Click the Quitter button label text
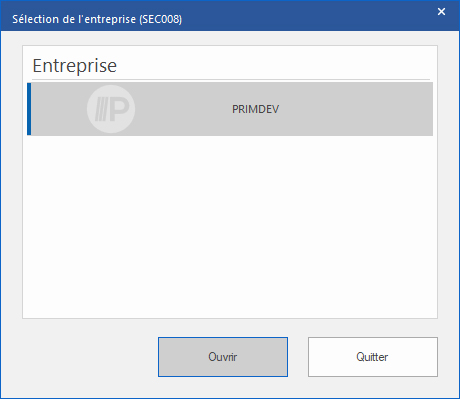The width and height of the screenshot is (460, 399). [372, 357]
